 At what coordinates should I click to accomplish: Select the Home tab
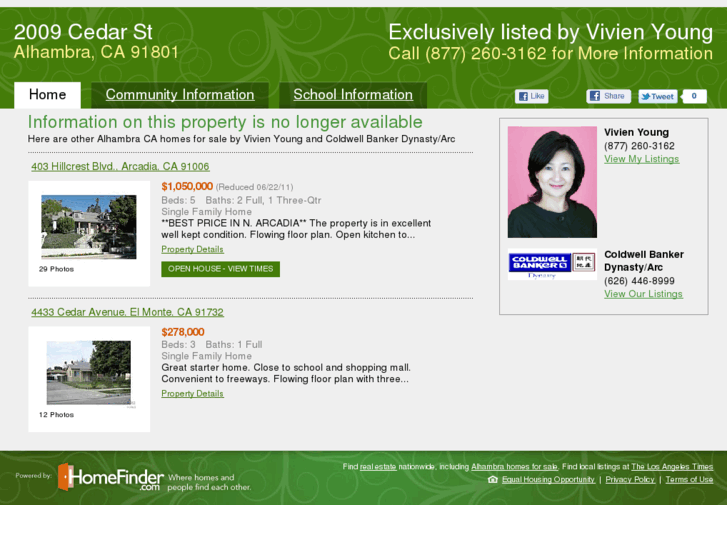(47, 95)
